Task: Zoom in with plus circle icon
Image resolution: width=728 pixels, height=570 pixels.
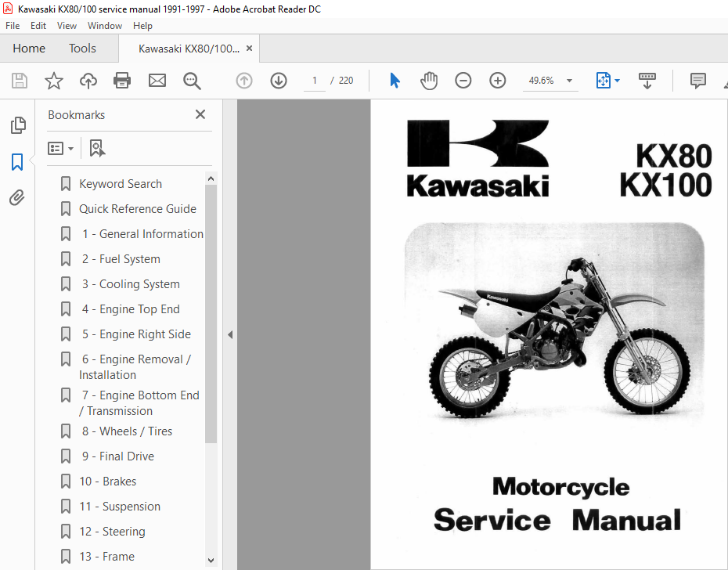Action: click(x=497, y=81)
